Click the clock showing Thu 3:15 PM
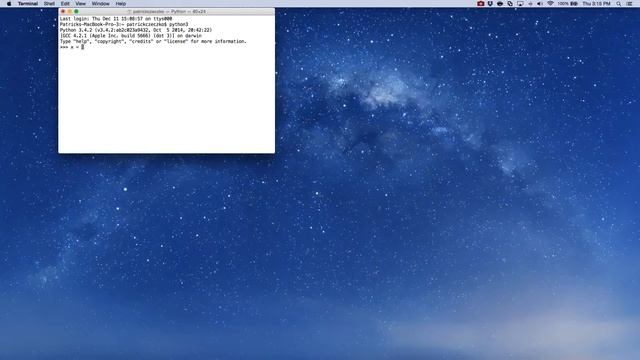This screenshot has width=640, height=360. tap(596, 4)
